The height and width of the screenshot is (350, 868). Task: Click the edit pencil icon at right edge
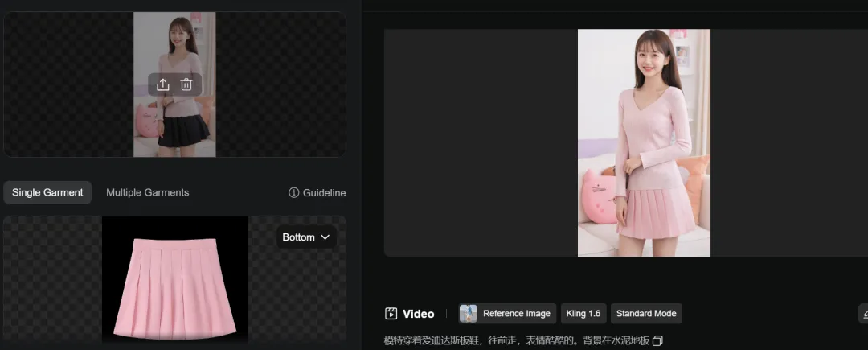tap(863, 314)
